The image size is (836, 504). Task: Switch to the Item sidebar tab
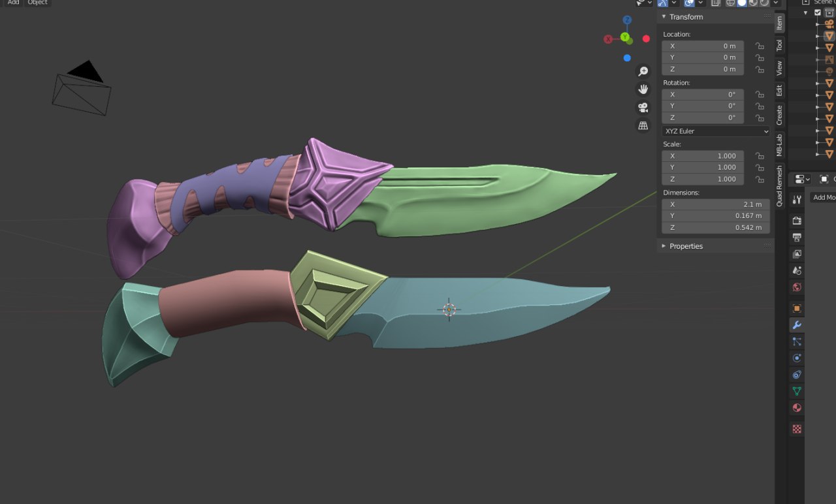click(780, 23)
